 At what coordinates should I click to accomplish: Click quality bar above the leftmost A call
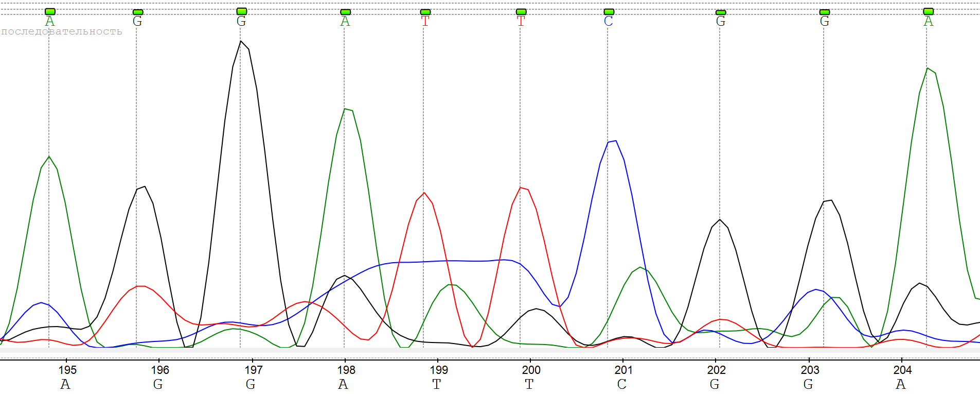tap(50, 11)
